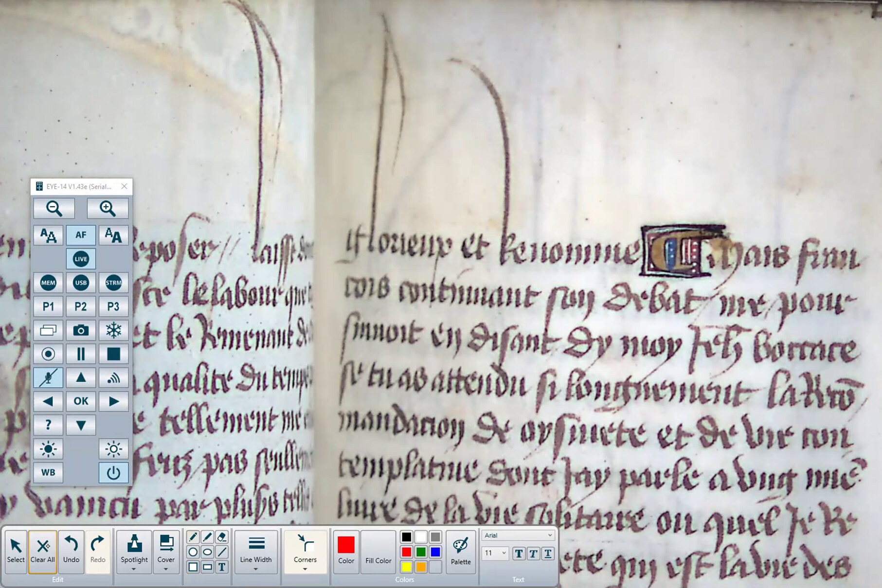Pick the square shape tool
Image resolution: width=882 pixels, height=588 pixels.
[x=193, y=567]
